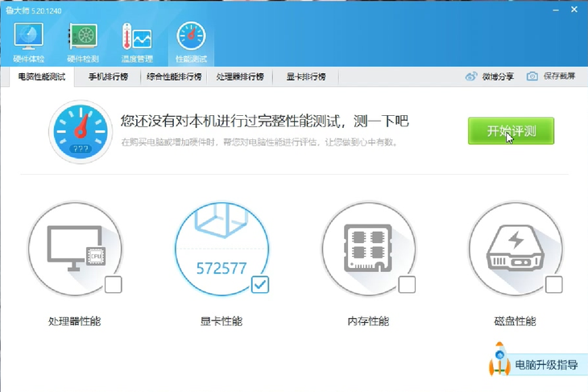Enable the 内存性能 checkbox
Image resolution: width=588 pixels, height=392 pixels.
pyautogui.click(x=407, y=284)
